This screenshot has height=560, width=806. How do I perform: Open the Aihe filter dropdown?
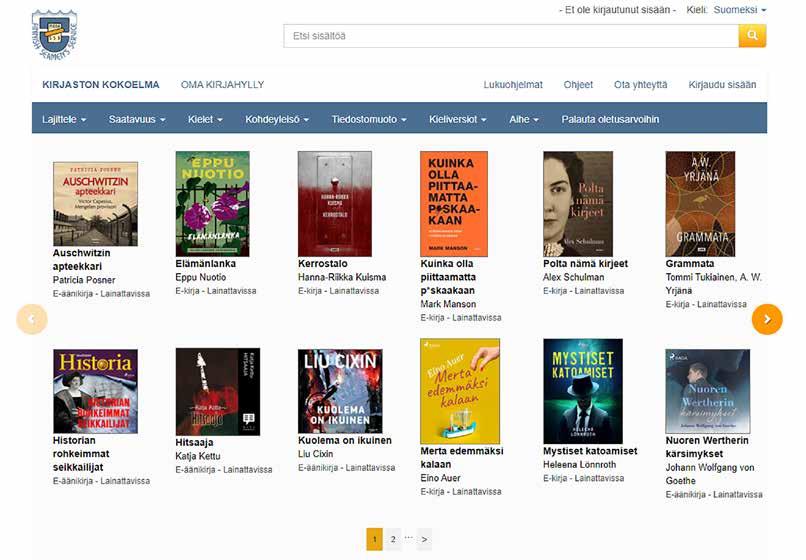[x=524, y=119]
